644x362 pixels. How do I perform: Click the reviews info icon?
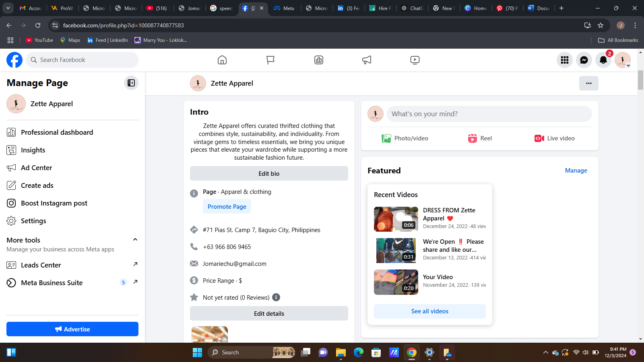276,297
